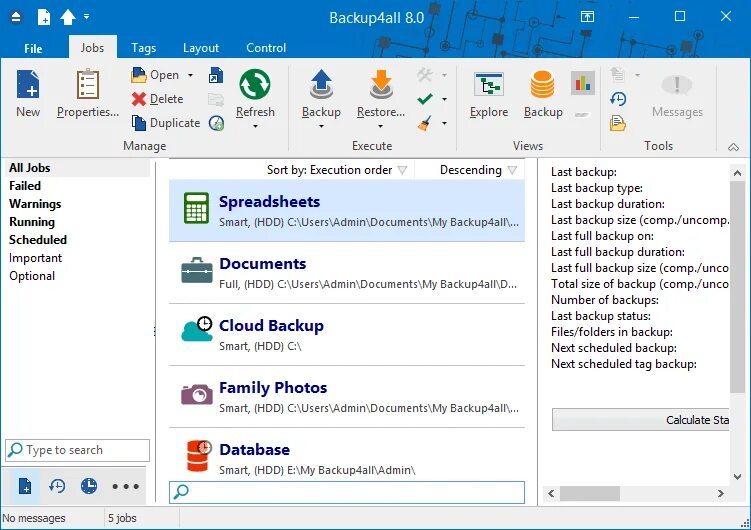
Task: Collapse the ribbon with chevron arrow
Action: 733,147
